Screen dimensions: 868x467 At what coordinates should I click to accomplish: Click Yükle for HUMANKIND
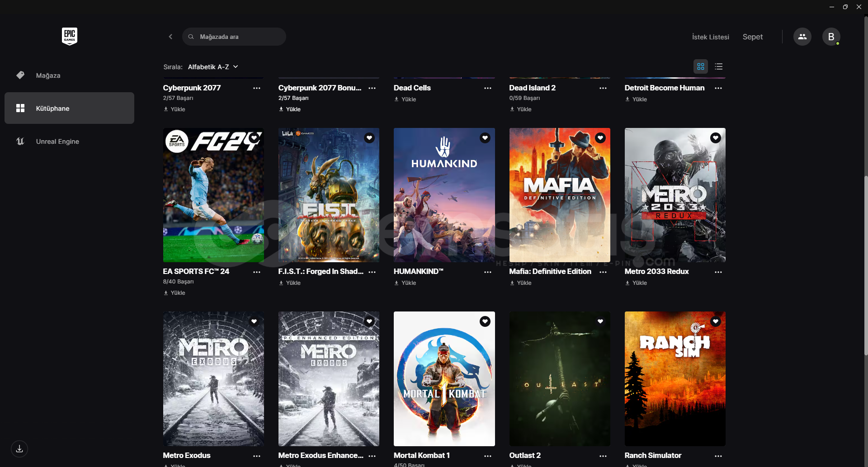tap(405, 283)
